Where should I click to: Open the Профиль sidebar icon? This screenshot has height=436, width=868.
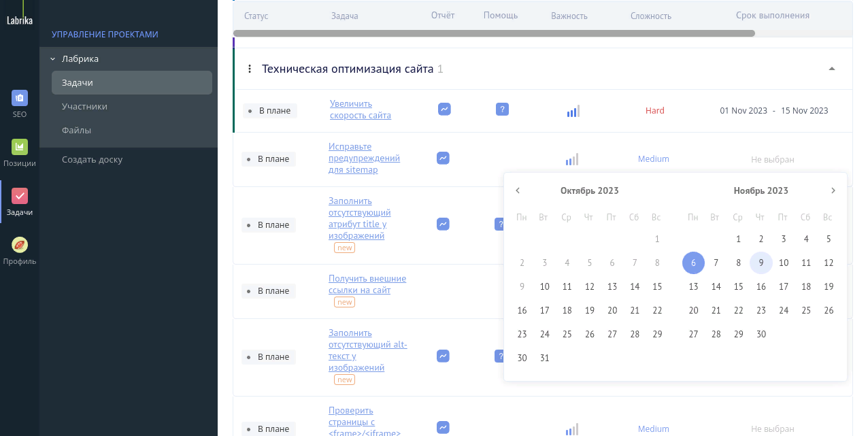point(20,245)
